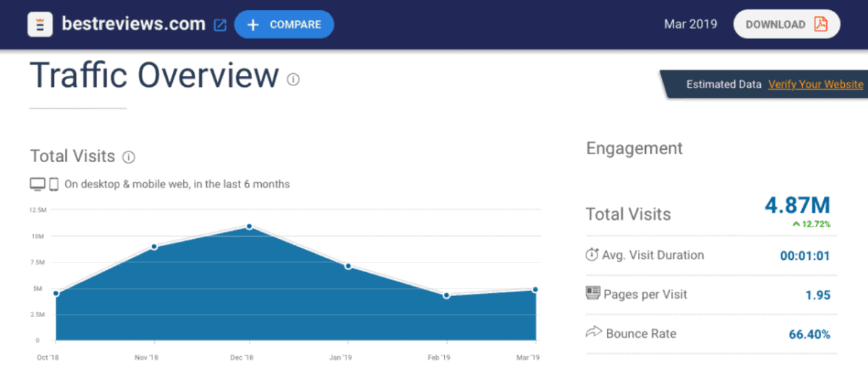This screenshot has height=367, width=868.
Task: Click the Nov '18 chart data point
Action: (x=154, y=247)
